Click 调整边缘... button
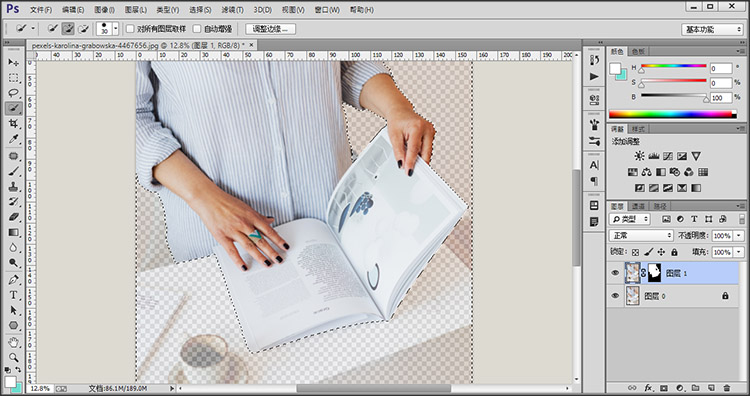Viewport: 750px width, 396px height. 270,29
